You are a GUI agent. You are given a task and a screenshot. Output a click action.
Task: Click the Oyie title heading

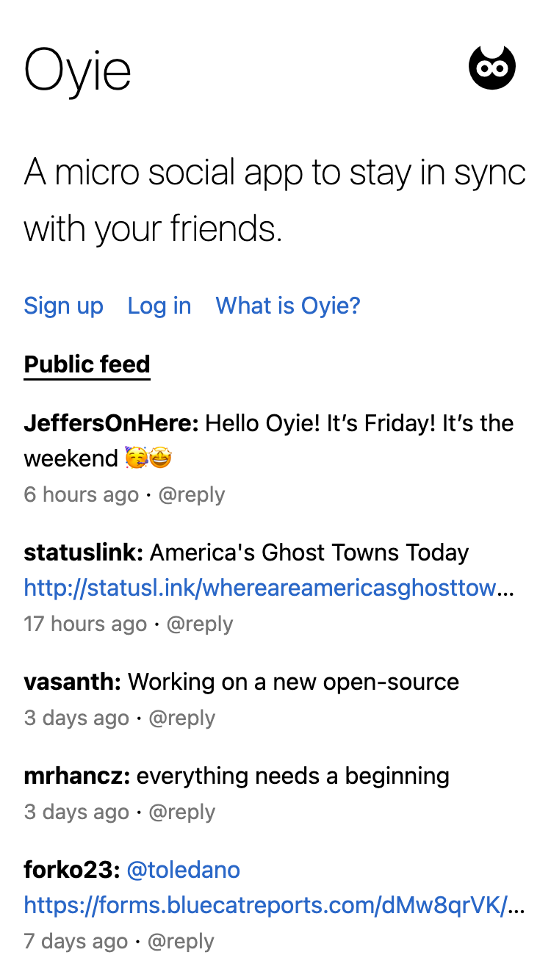(78, 71)
